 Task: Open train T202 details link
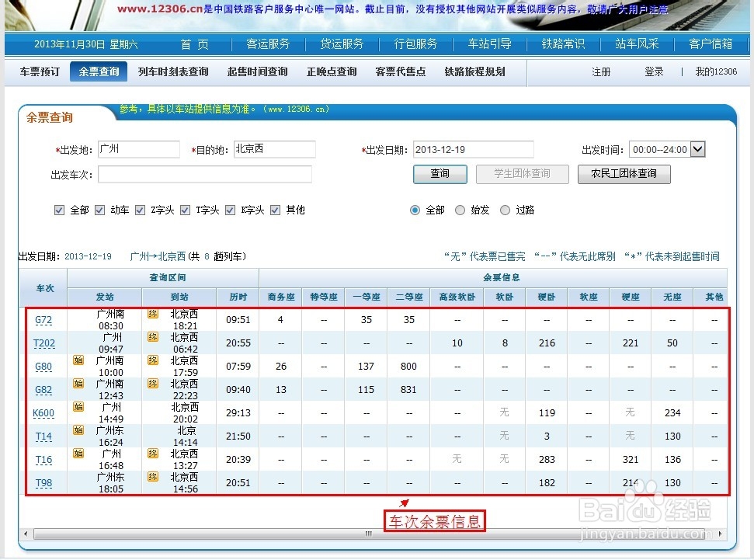[x=43, y=343]
